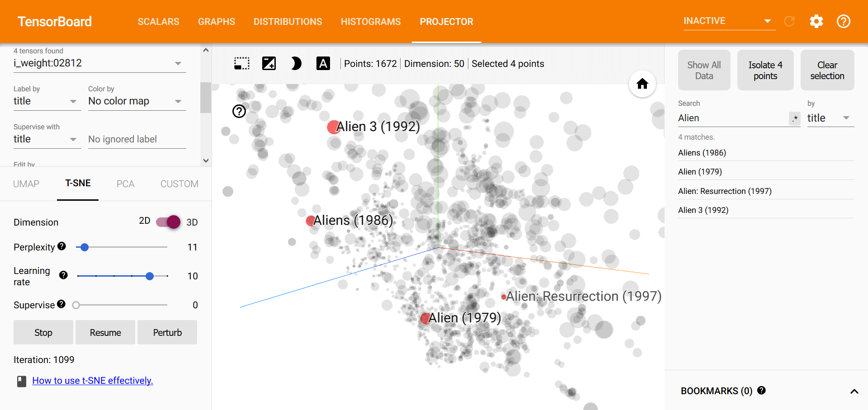Expand the Bookmarks panel
Screen dimensions: 868x410
(x=854, y=391)
